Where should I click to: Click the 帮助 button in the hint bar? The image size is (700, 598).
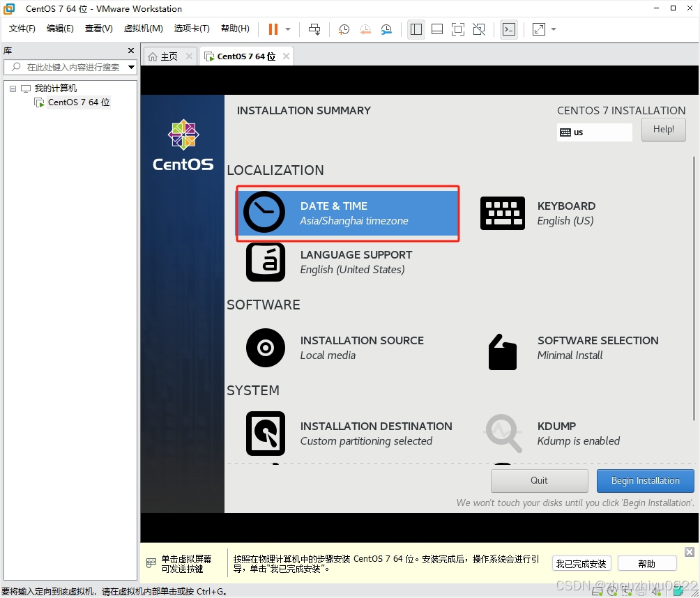(647, 564)
